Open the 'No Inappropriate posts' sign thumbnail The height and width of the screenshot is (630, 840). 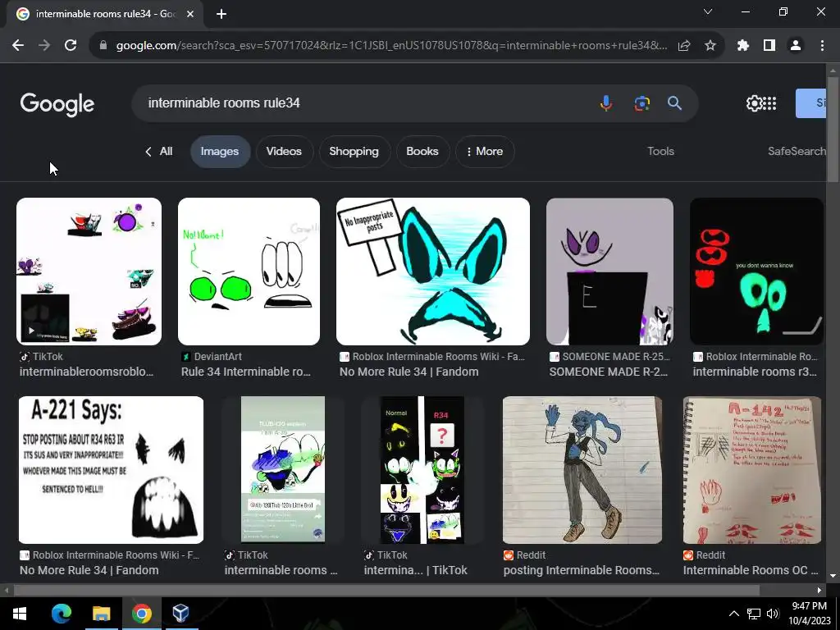[x=433, y=272]
